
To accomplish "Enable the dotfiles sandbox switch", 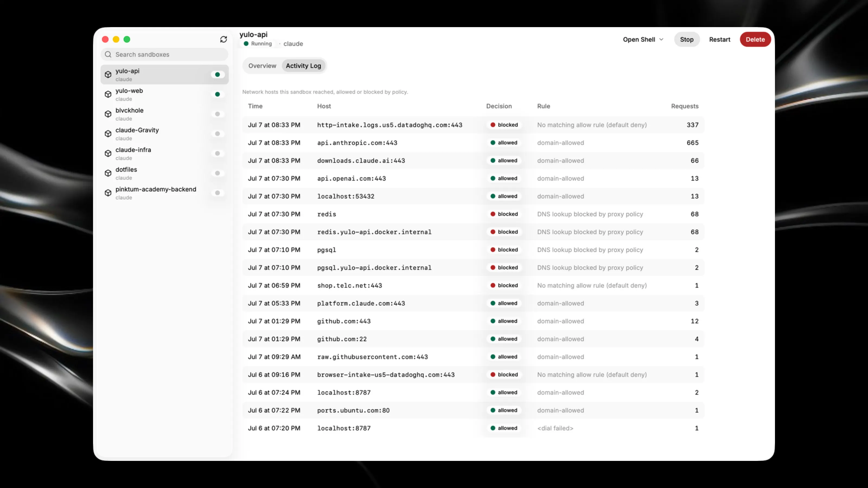I will tap(218, 173).
